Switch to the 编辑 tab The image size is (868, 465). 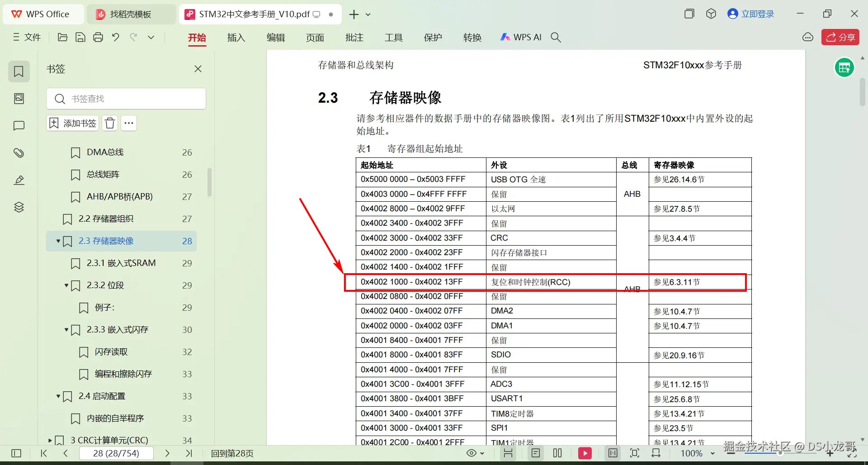point(275,38)
